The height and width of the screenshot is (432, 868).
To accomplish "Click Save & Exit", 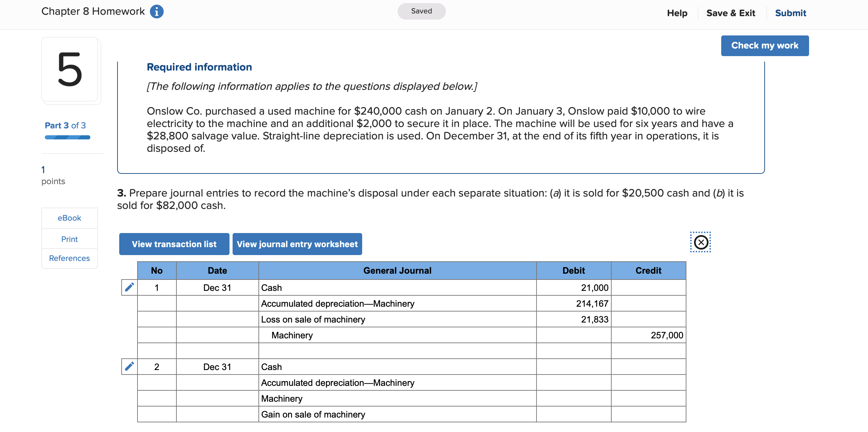I will tap(731, 13).
